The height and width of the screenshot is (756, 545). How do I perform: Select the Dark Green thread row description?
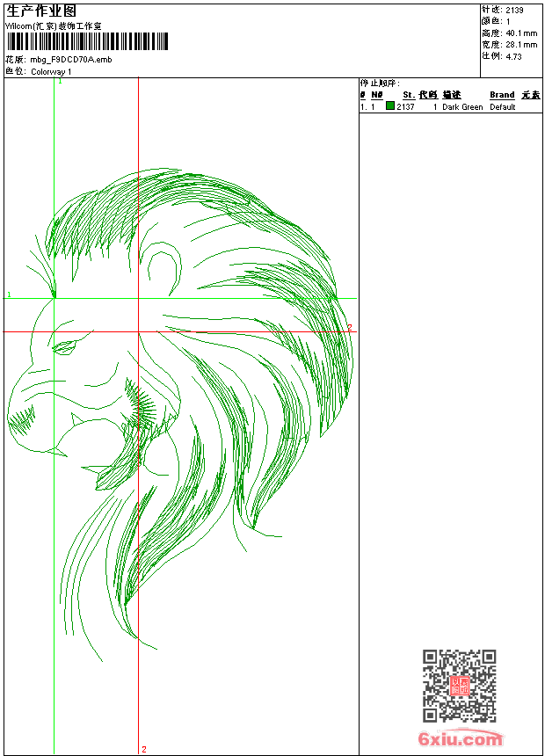[462, 107]
